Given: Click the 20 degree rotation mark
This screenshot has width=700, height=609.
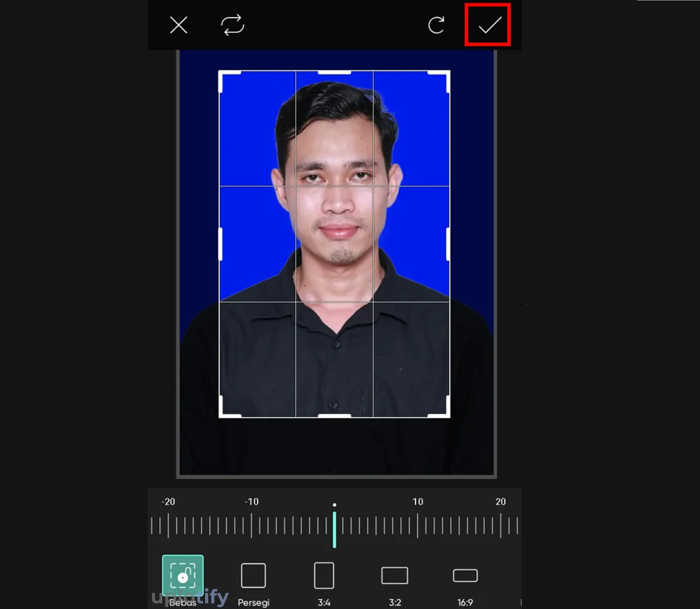Looking at the screenshot, I should pos(500,526).
